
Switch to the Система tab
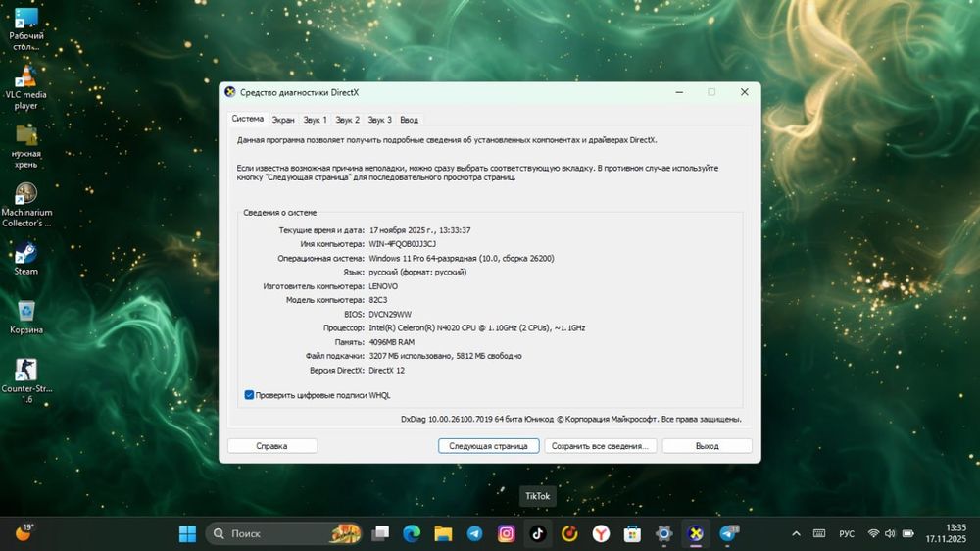[248, 119]
